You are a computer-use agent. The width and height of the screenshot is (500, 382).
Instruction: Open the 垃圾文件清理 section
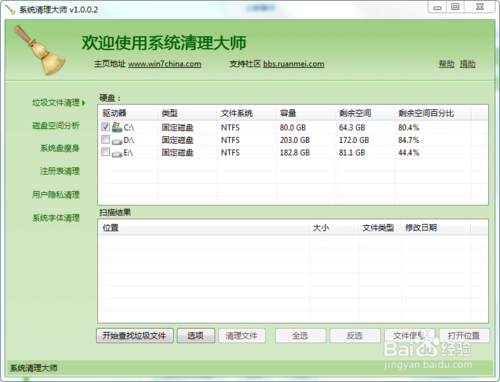pos(56,102)
